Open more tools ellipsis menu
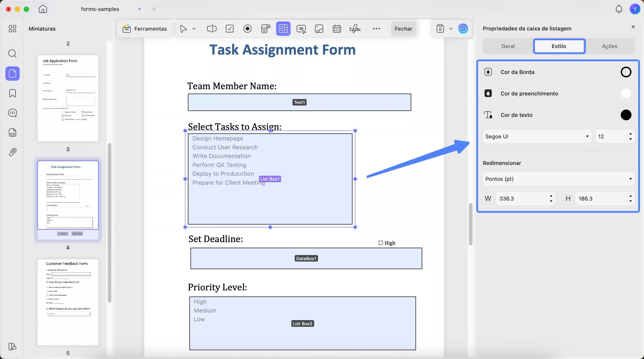Viewport: 644px width, 359px height. point(376,29)
